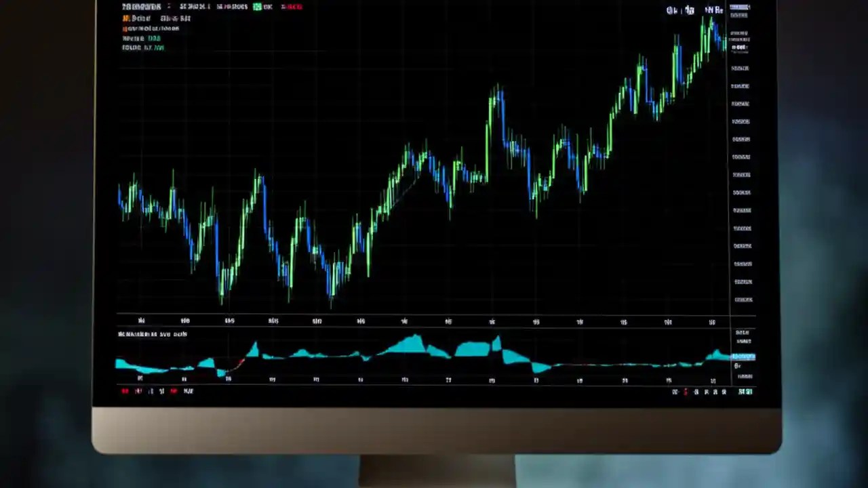Click the highlighted price marker on the lower right scale
Viewport: 868px width, 488px height.
coord(743,356)
